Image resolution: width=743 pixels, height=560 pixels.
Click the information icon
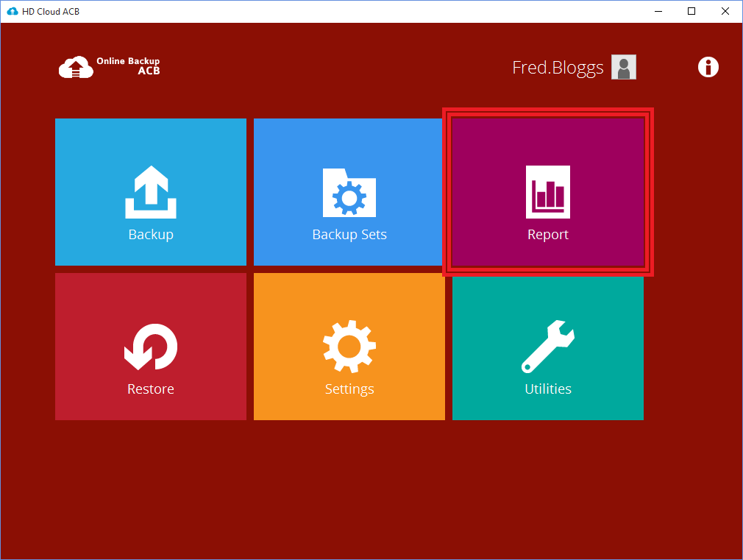coord(708,67)
